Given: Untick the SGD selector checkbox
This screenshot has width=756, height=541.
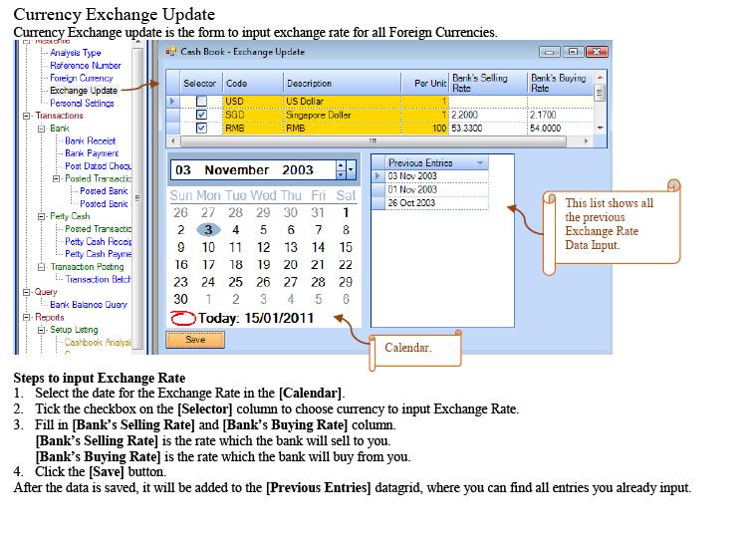Looking at the screenshot, I should click(202, 115).
